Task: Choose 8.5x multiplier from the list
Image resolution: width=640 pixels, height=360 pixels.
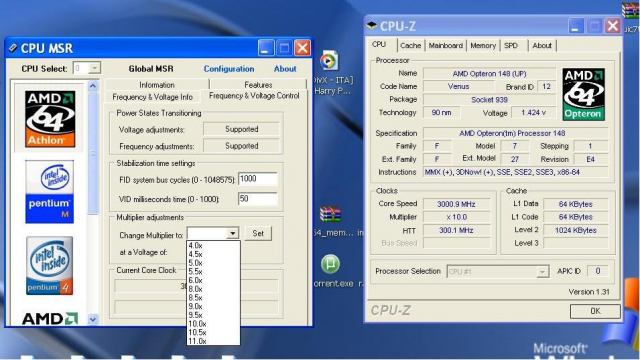Action: click(213, 298)
